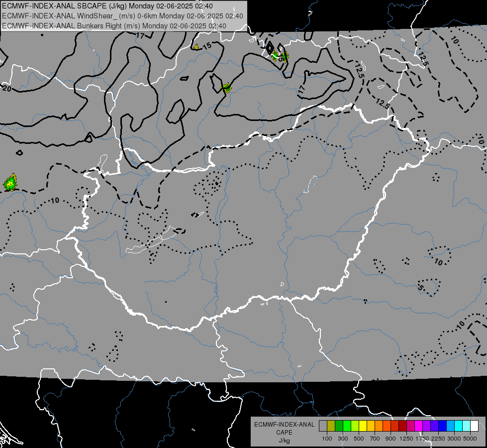The height and width of the screenshot is (448, 487).
Task: Click the pale cyan legend swatch
Action: pos(467,426)
